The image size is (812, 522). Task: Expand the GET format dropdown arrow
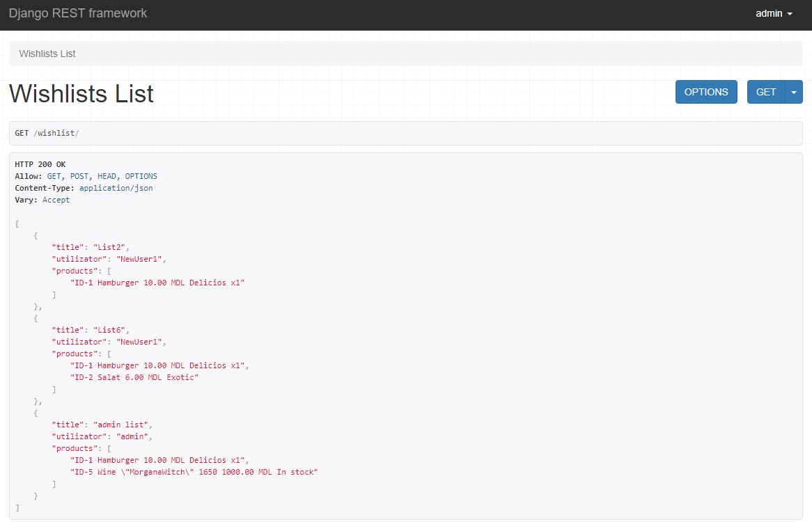[x=794, y=92]
